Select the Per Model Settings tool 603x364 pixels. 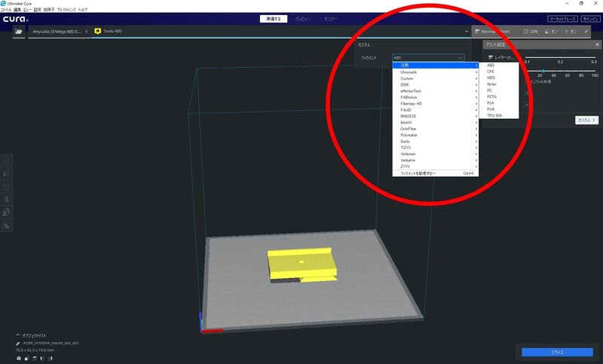click(6, 213)
